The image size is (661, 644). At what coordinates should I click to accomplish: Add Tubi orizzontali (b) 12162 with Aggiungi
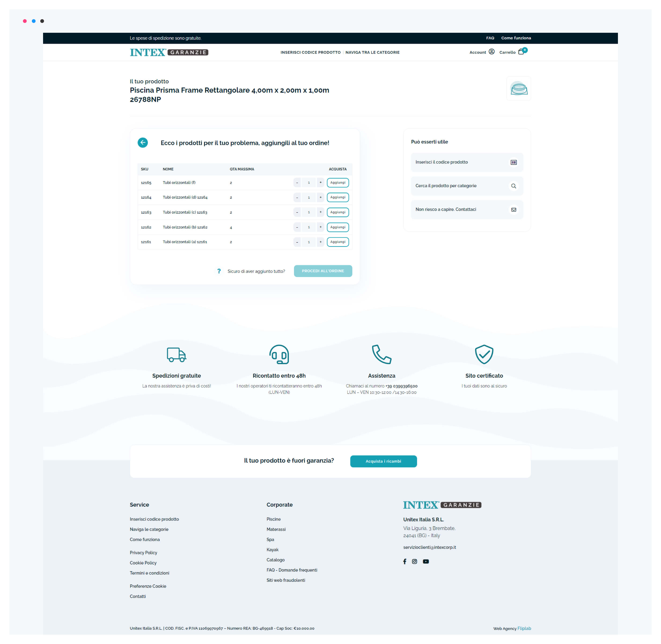click(x=338, y=227)
